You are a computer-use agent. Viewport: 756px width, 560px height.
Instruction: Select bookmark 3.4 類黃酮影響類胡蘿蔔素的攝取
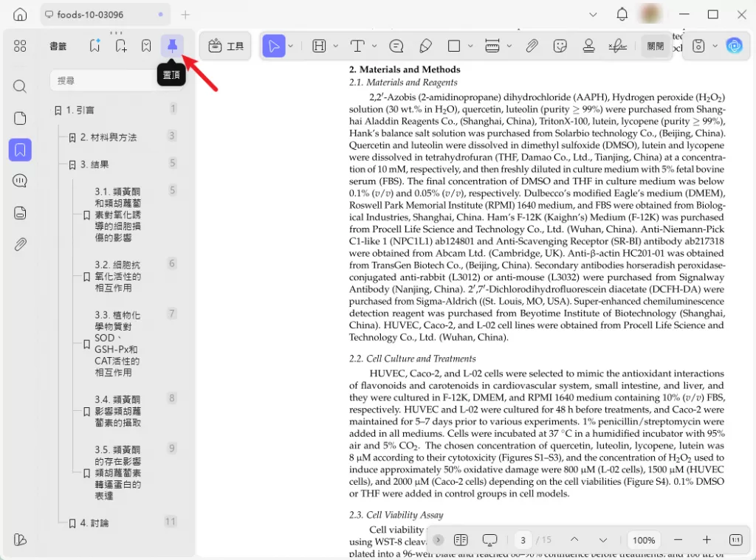click(117, 411)
